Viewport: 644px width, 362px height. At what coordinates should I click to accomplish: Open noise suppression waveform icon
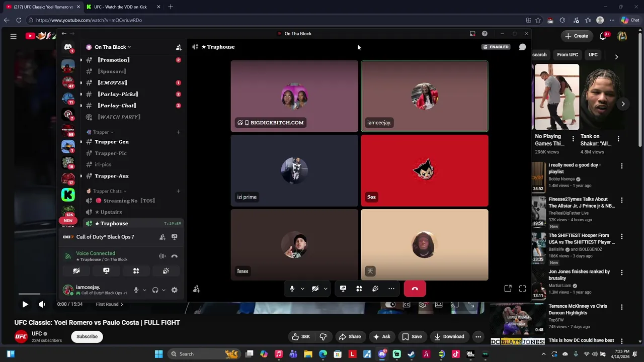[163, 256]
